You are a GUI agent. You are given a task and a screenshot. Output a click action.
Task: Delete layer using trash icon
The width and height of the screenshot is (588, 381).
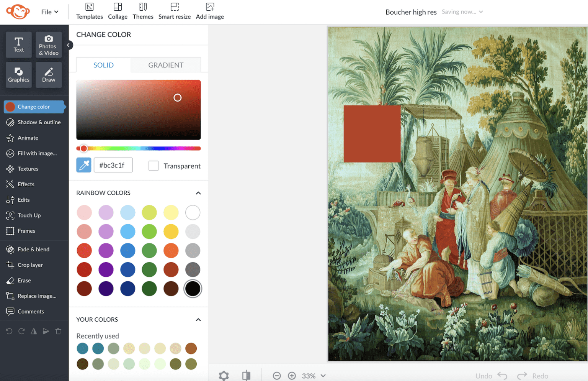pos(58,331)
